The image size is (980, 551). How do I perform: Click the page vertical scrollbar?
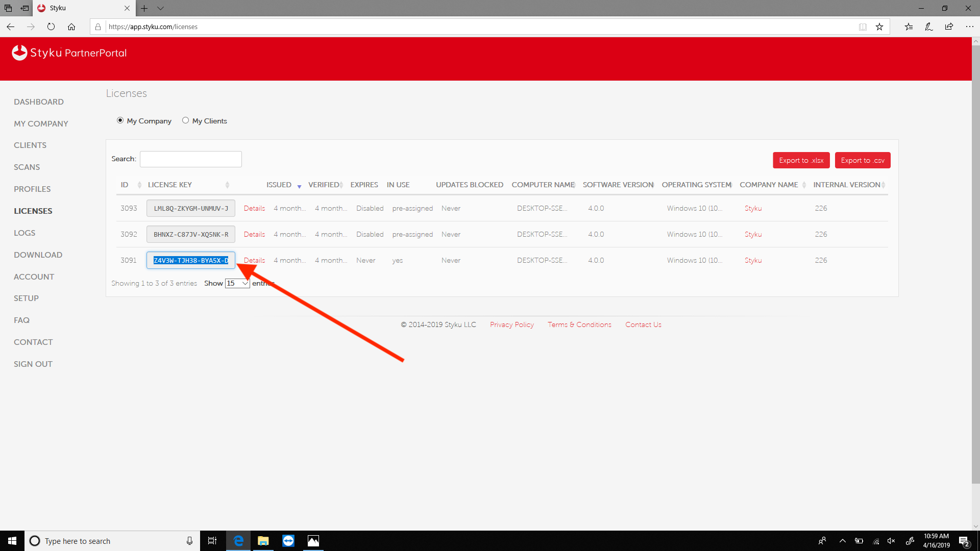coord(975,264)
